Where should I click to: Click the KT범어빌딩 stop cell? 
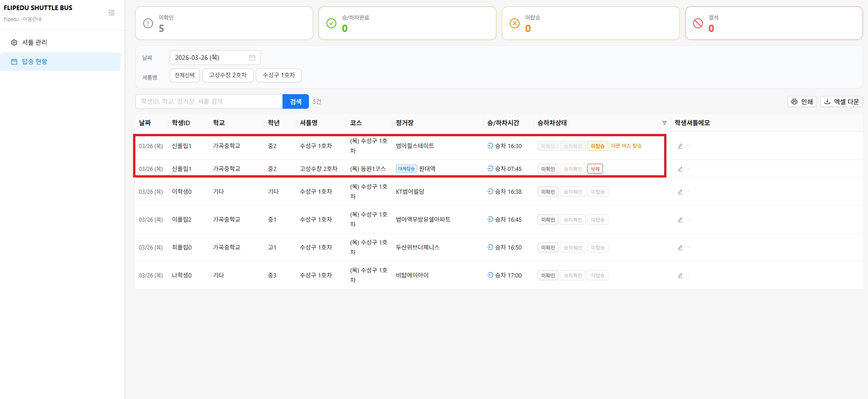click(x=410, y=192)
